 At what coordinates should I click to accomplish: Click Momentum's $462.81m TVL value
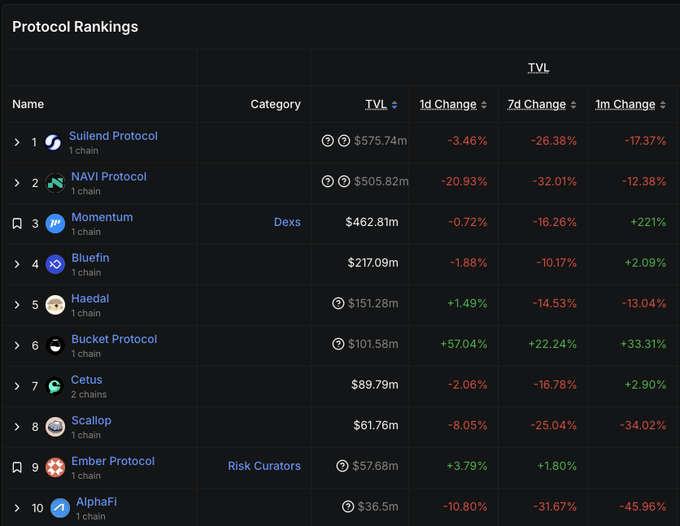pyautogui.click(x=372, y=222)
